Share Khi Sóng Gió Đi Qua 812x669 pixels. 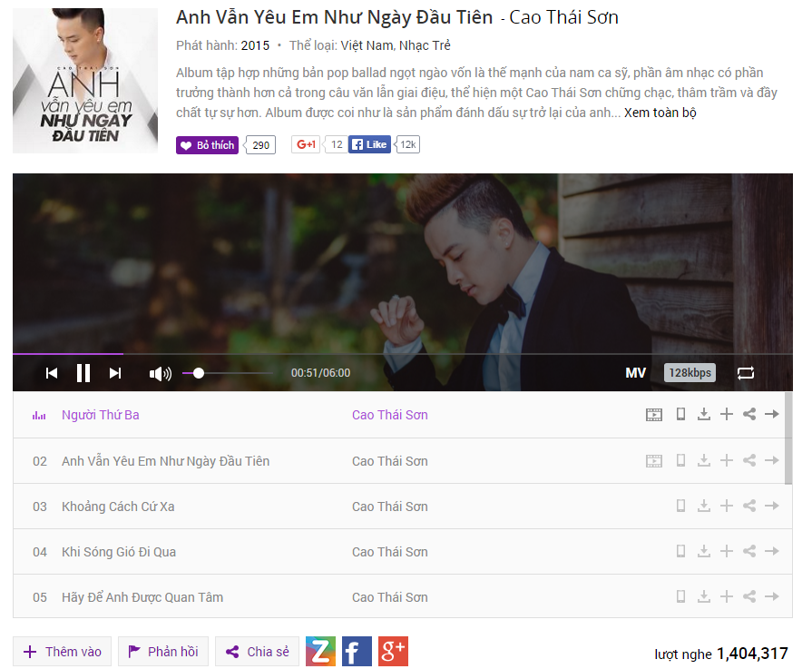[x=749, y=551]
